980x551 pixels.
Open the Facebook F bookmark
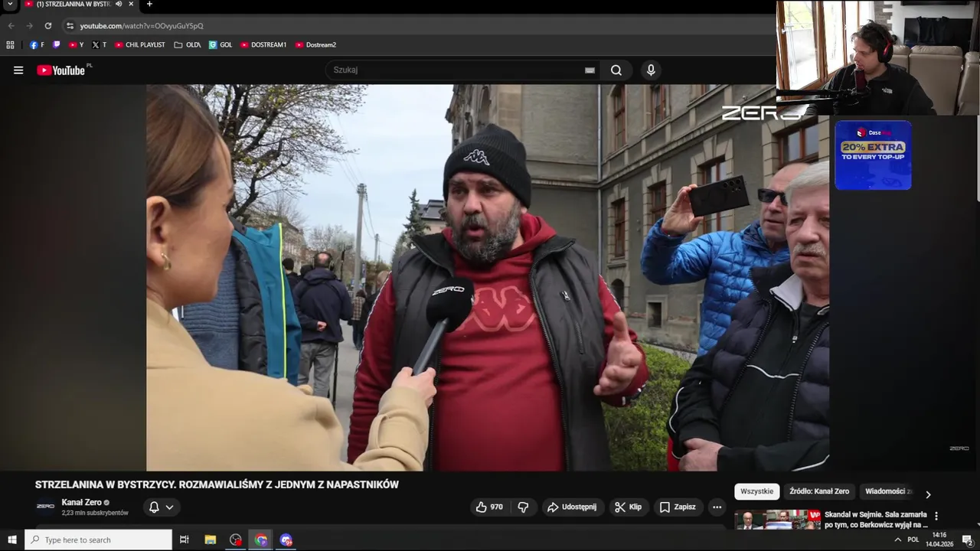(x=37, y=45)
